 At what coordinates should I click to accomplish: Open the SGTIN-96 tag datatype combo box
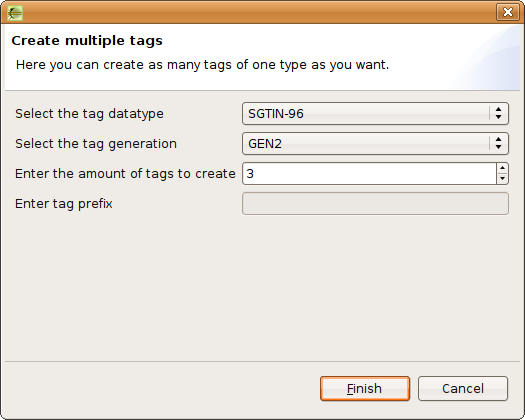point(375,114)
